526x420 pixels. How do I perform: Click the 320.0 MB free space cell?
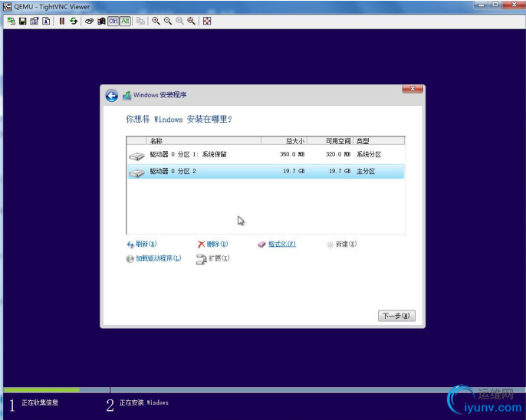click(x=338, y=155)
